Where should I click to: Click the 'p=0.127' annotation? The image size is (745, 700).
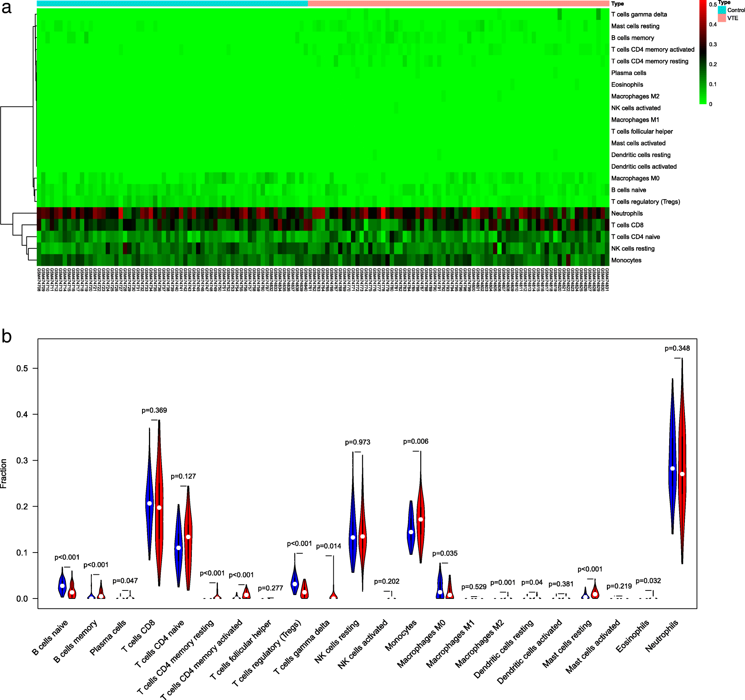183,476
